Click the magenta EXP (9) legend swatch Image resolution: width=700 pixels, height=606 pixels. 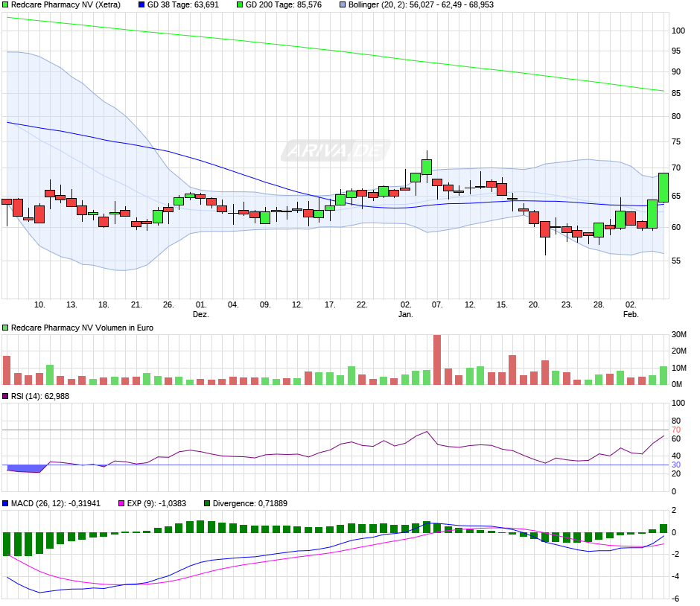point(121,503)
